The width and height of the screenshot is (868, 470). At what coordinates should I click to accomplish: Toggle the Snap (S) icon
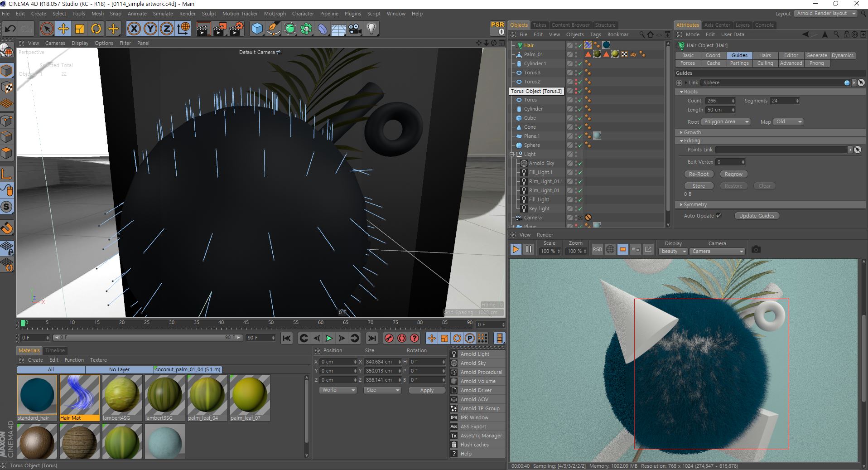[7, 207]
